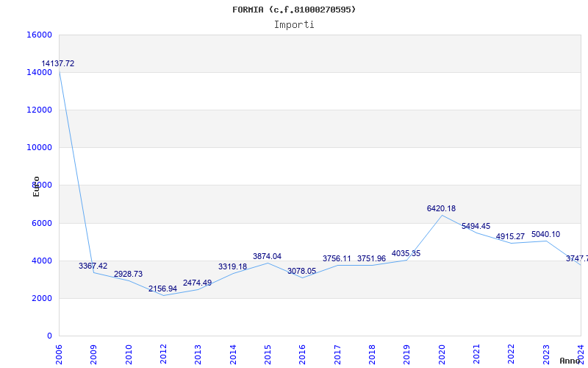Viewport: 588px width, 368px height.
Task: Click the 2010 x-axis year label
Action: [x=129, y=355]
